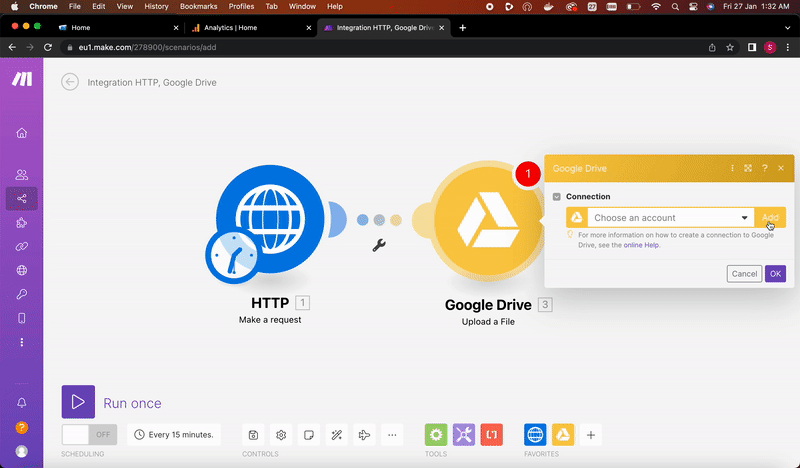Click the Auto-align magic wand icon
Viewport: 800px width, 468px height.
click(x=337, y=435)
